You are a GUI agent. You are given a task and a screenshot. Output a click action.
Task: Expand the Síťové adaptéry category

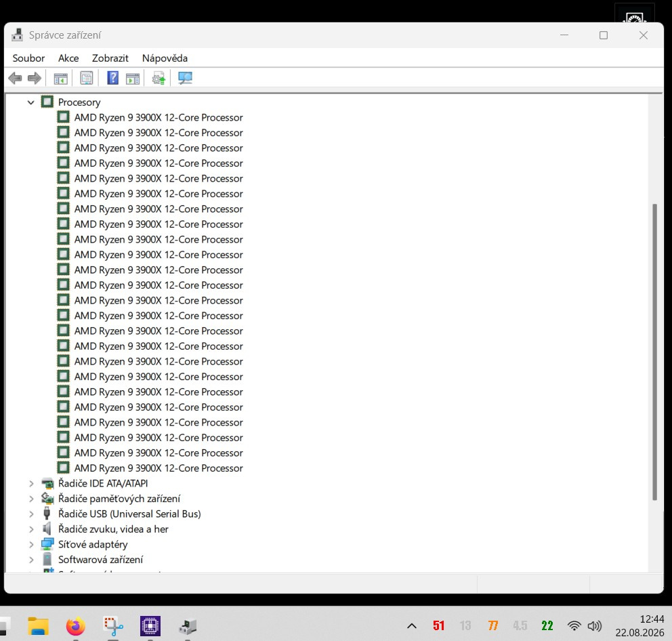tap(31, 545)
